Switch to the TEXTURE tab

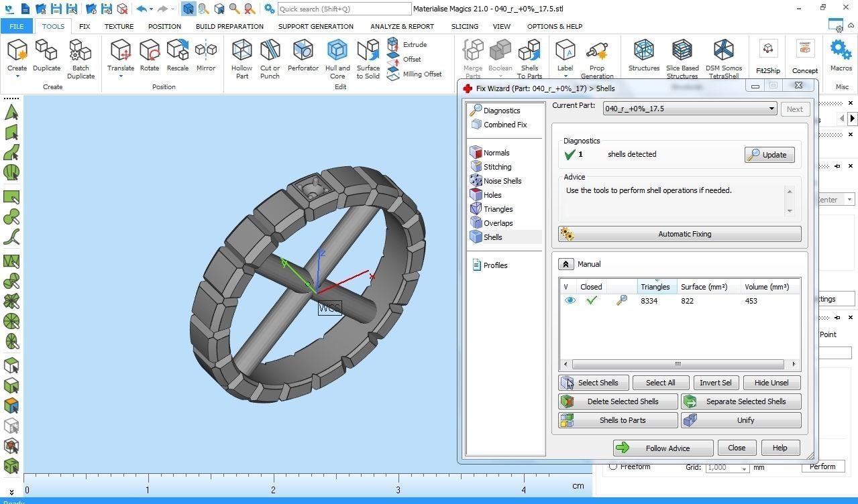119,26
